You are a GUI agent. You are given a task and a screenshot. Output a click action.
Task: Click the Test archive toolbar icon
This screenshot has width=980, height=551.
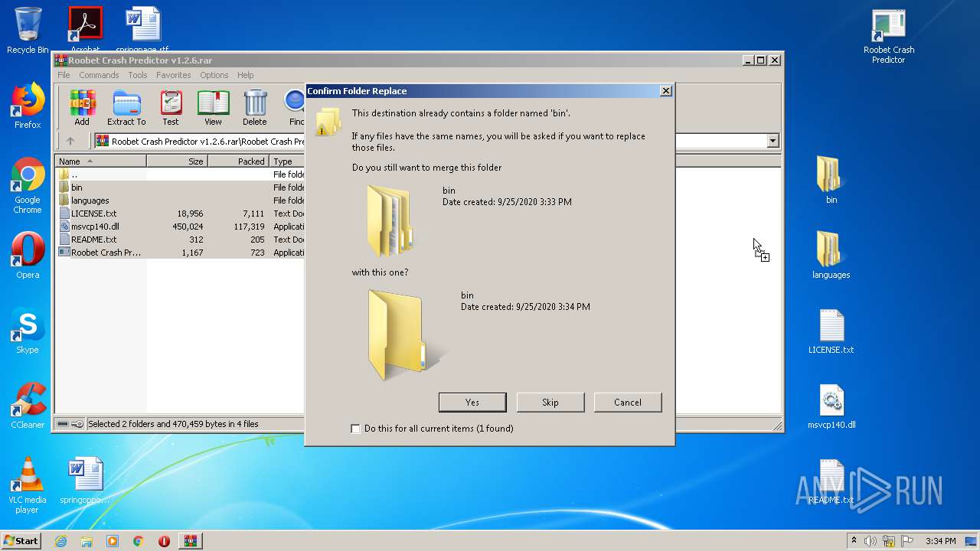[171, 108]
